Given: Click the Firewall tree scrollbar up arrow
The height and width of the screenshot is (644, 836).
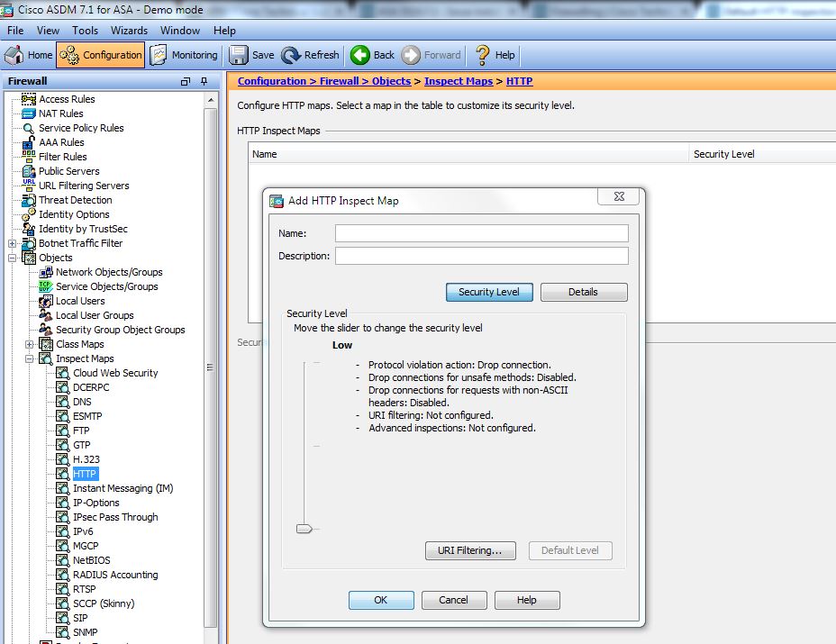Looking at the screenshot, I should pos(211,100).
